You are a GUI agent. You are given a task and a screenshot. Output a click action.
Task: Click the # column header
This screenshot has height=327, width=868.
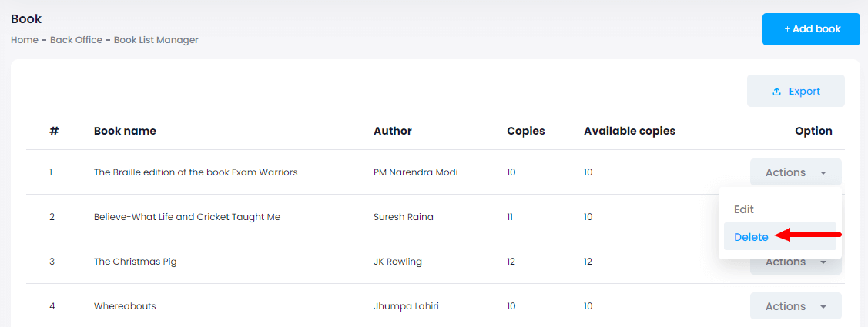click(x=54, y=131)
